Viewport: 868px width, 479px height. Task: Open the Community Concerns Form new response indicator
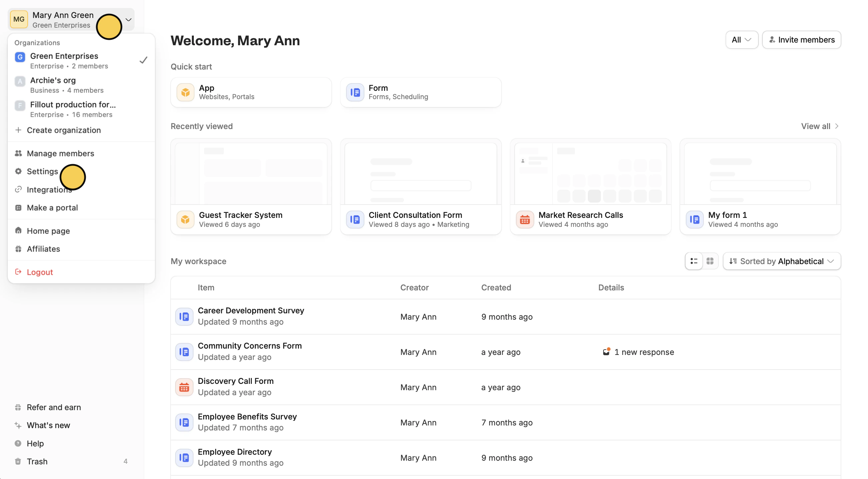tap(639, 352)
